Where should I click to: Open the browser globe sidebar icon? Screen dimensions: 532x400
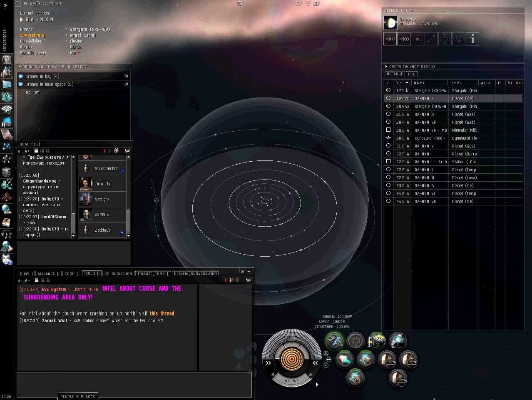click(x=6, y=209)
